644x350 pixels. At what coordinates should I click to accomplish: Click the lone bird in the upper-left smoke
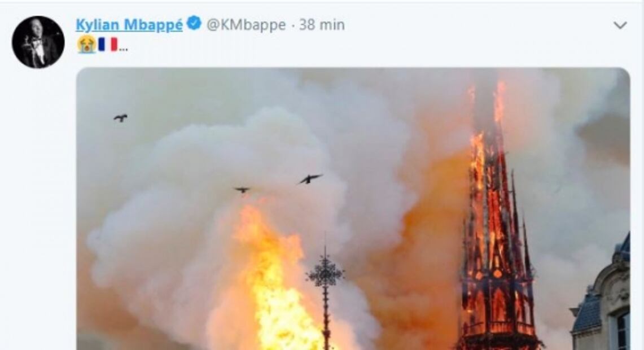point(120,118)
